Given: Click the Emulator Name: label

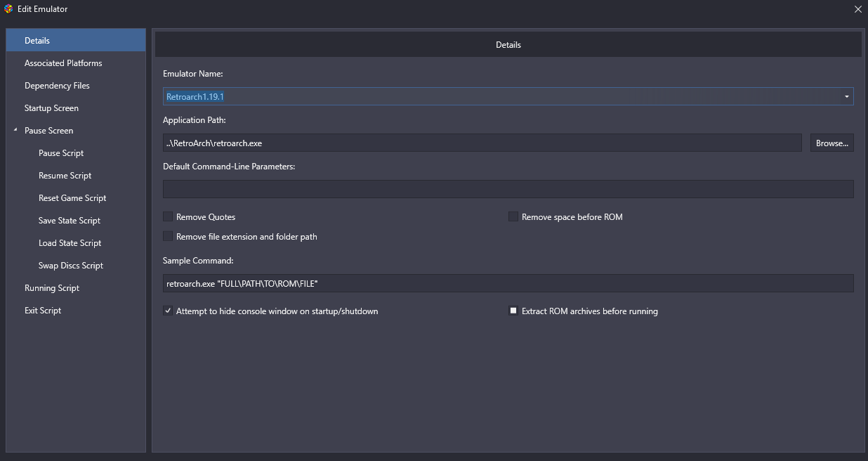Looking at the screenshot, I should coord(193,73).
